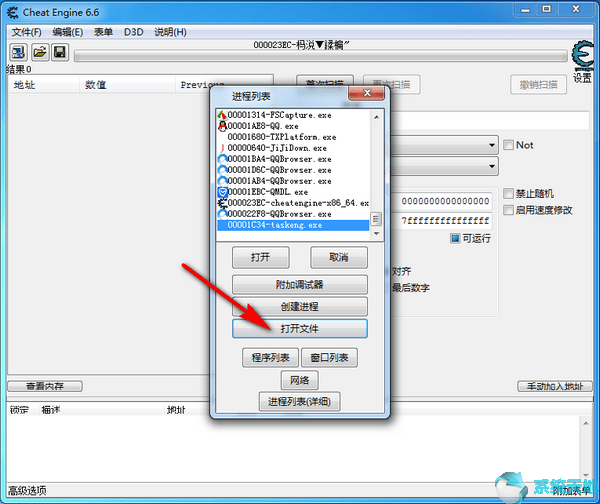Screen dimensions: 600x504
Task: Click 高级选项 in status bar
Action: pyautogui.click(x=28, y=491)
